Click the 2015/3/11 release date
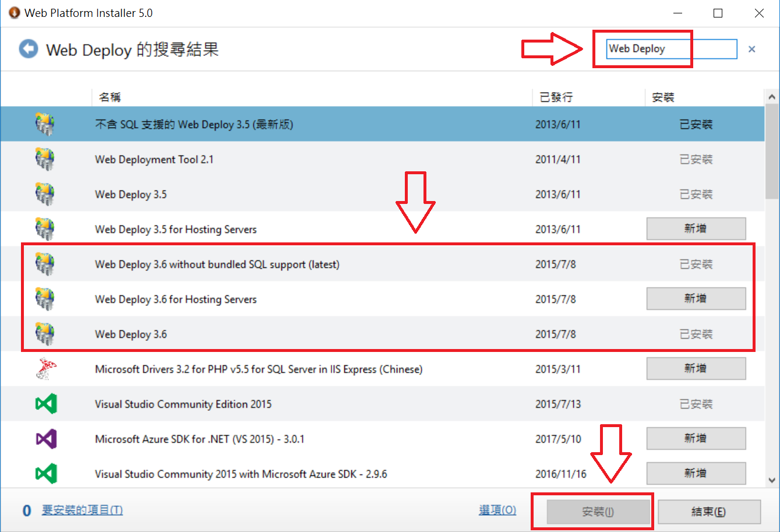The width and height of the screenshot is (780, 532). (558, 369)
